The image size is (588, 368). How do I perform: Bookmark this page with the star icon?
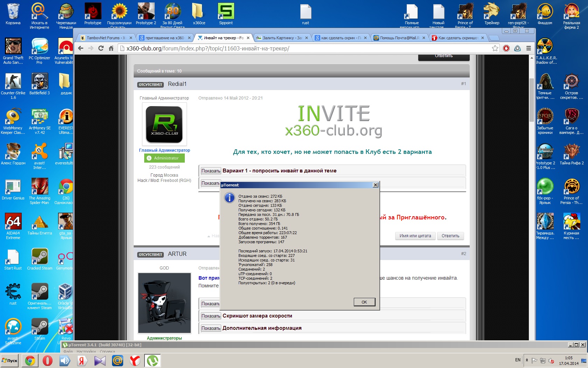(495, 48)
